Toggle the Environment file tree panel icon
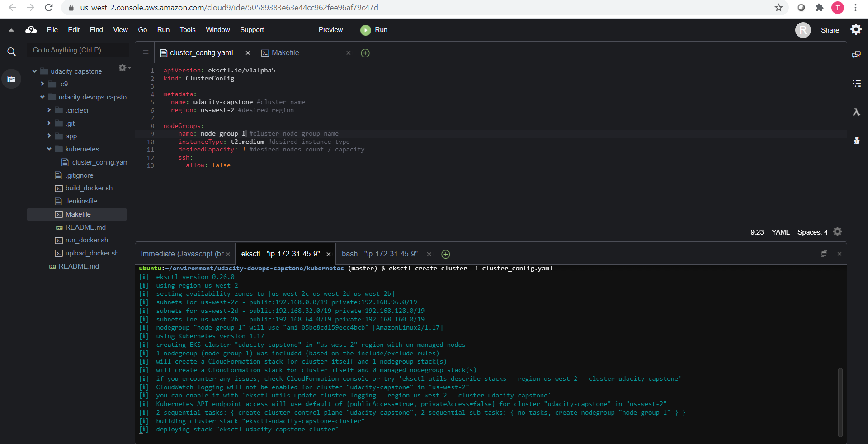868x444 pixels. (x=11, y=79)
